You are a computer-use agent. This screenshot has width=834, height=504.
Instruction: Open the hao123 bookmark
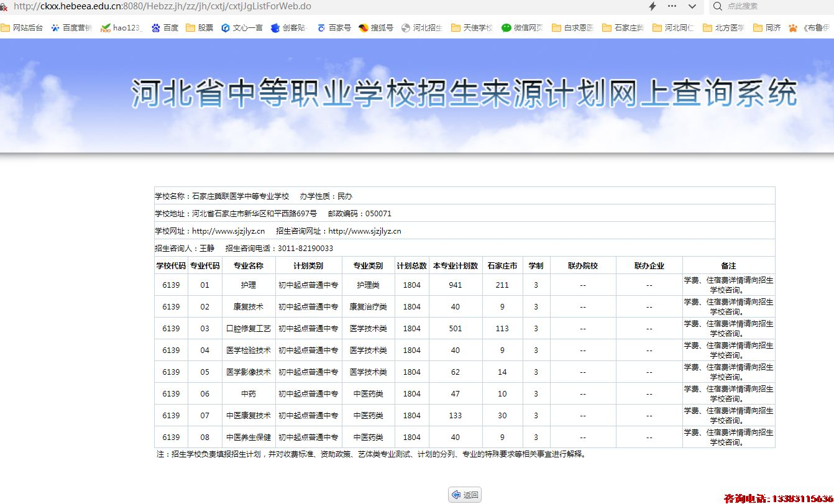click(x=122, y=28)
